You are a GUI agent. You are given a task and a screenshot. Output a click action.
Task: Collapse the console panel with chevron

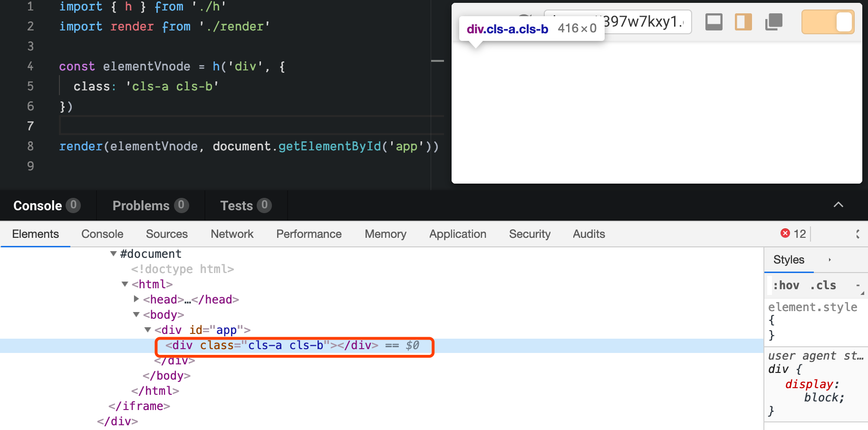pyautogui.click(x=839, y=205)
